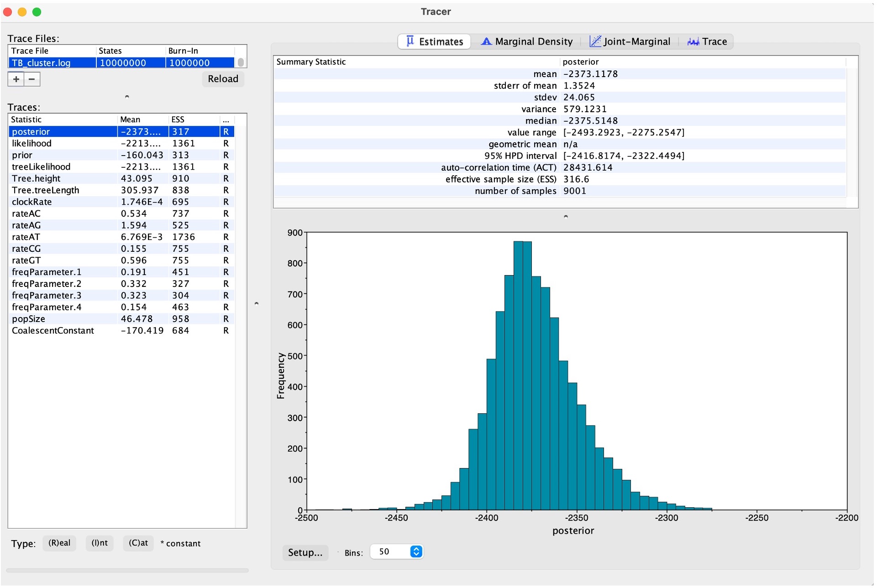Set trace type to (I)nt

pyautogui.click(x=100, y=543)
